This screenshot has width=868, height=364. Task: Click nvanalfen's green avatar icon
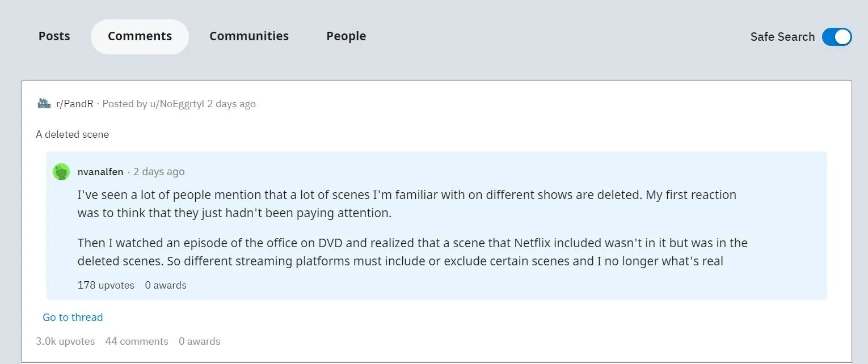tap(61, 172)
